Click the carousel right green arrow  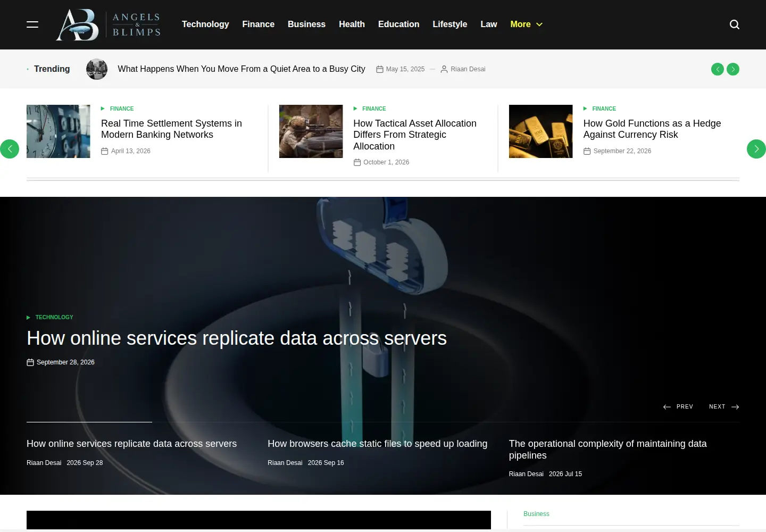756,149
